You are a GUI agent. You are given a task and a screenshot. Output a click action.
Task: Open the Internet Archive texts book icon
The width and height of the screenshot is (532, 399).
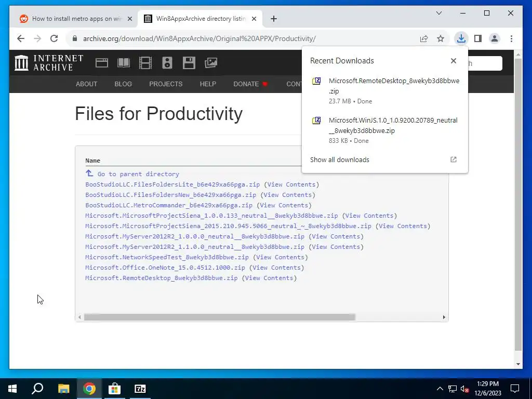click(x=124, y=63)
